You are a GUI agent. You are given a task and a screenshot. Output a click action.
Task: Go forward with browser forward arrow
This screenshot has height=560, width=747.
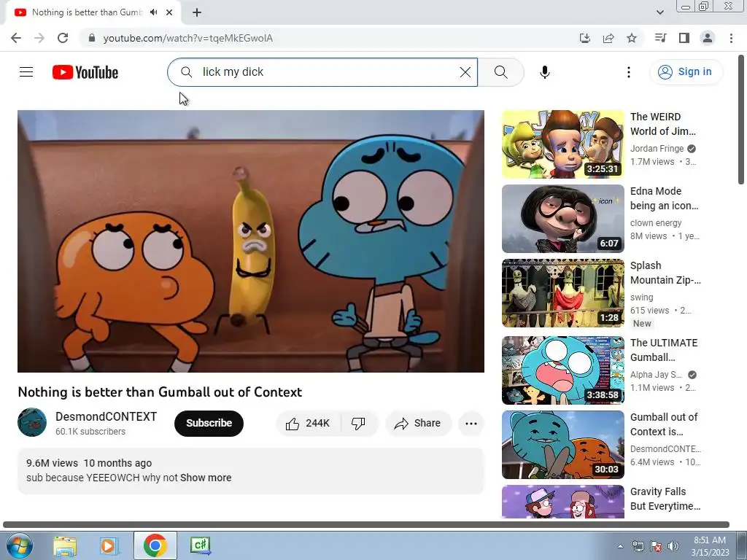tap(39, 38)
